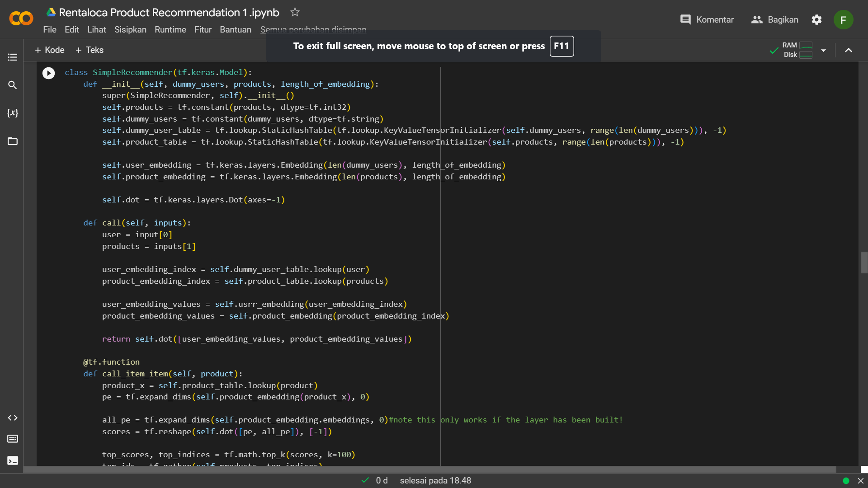The height and width of the screenshot is (488, 868).
Task: Open the Files sidebar panel
Action: (x=12, y=141)
